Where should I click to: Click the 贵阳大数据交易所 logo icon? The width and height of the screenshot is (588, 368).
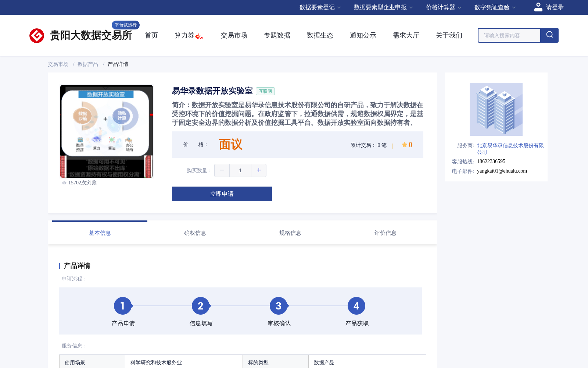[37, 36]
